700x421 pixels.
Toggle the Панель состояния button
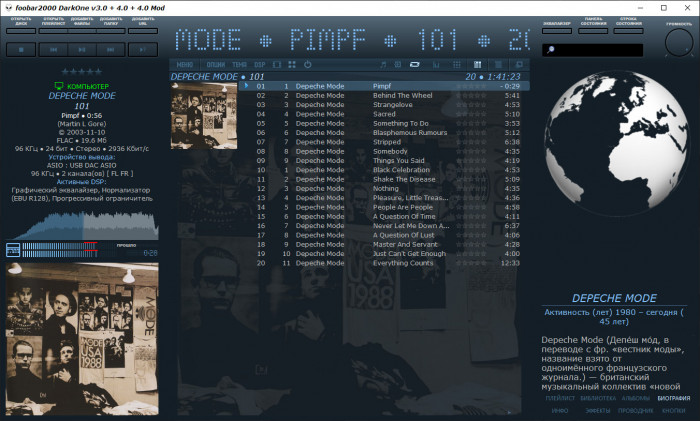click(593, 31)
